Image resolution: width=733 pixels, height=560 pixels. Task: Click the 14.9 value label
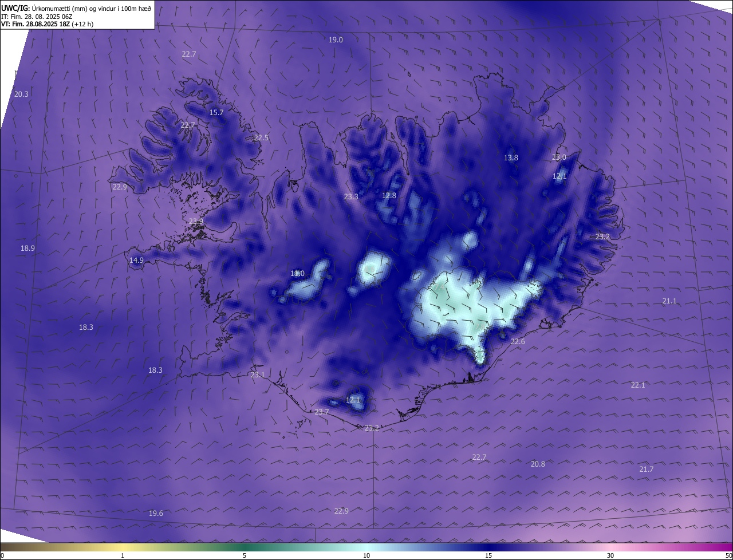click(x=136, y=260)
